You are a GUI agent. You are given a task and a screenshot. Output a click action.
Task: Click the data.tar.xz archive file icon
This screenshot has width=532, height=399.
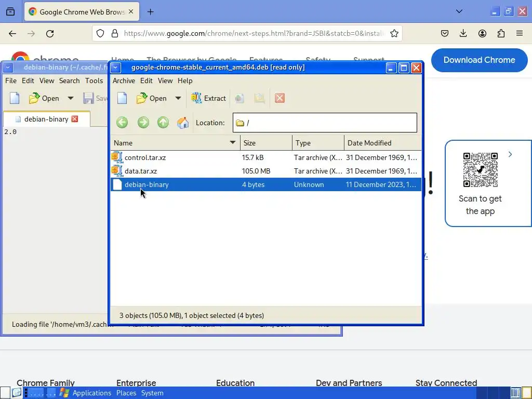117,171
